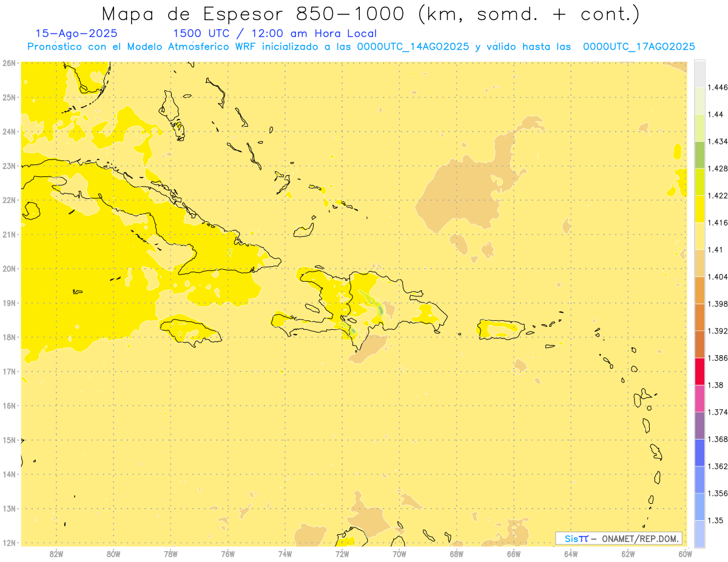728x562 pixels.
Task: Pick the blue legend swatch between 1.362 and 1.368
Action: [699, 452]
